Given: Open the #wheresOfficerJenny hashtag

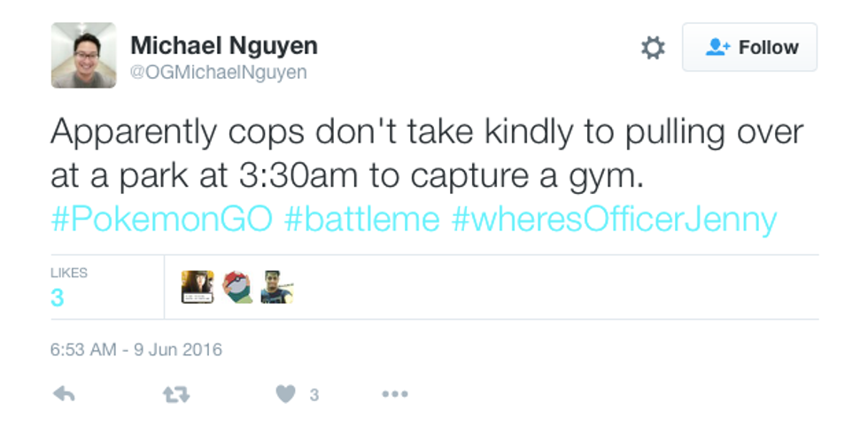Looking at the screenshot, I should 614,219.
